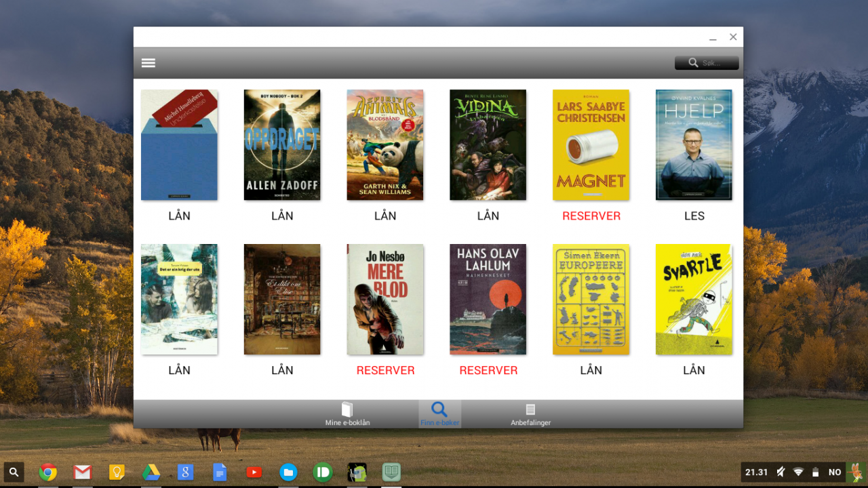868x488 pixels.
Task: Open Google Docs from shelf
Action: pos(220,472)
